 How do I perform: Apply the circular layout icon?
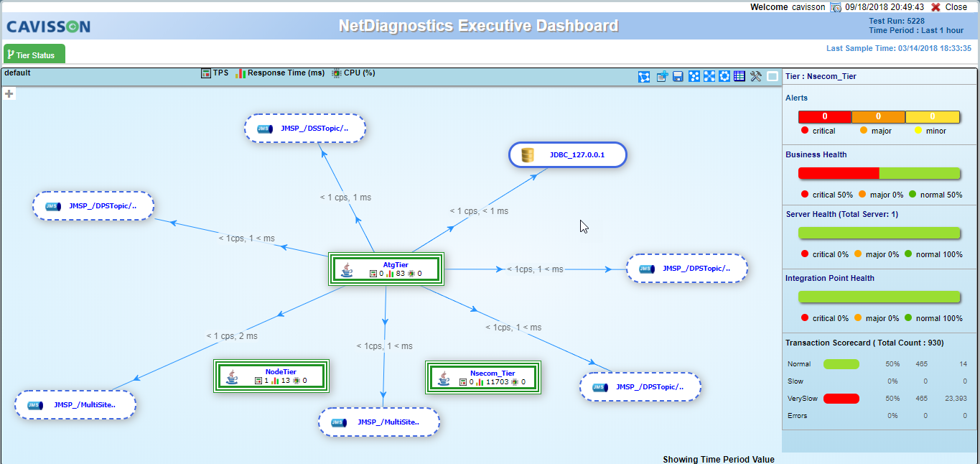coord(724,76)
